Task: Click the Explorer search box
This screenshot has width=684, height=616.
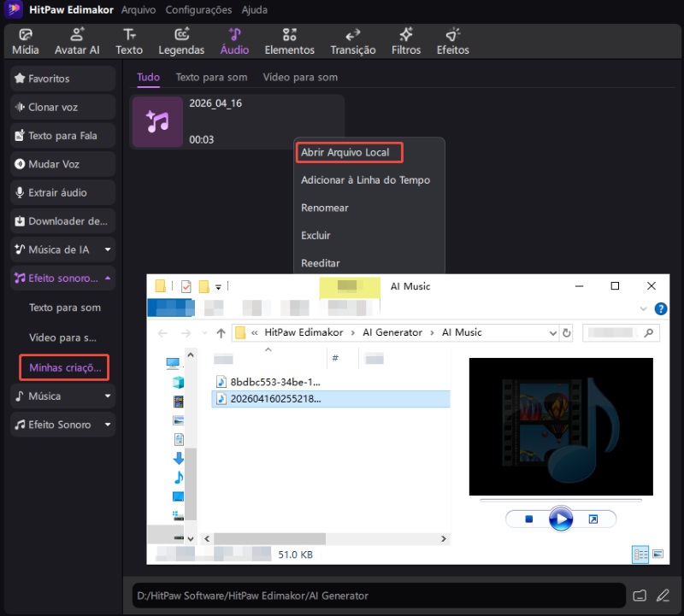Action: 621,333
